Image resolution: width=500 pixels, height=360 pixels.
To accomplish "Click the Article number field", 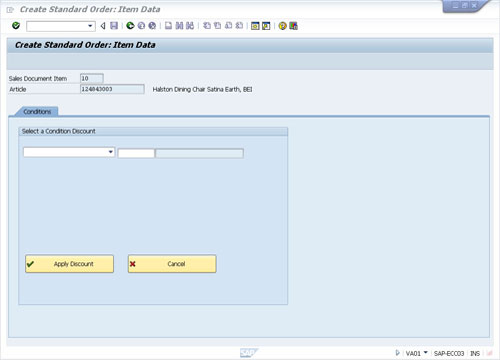I will pos(112,89).
